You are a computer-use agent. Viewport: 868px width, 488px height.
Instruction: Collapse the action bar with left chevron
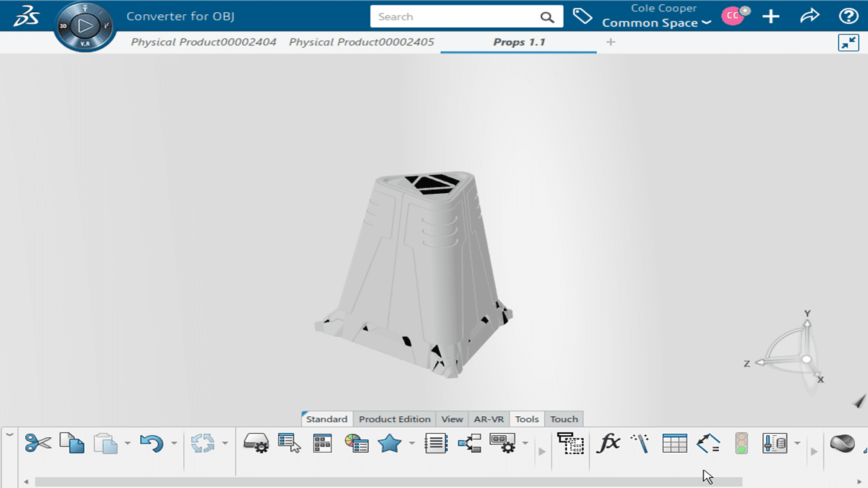click(x=9, y=435)
